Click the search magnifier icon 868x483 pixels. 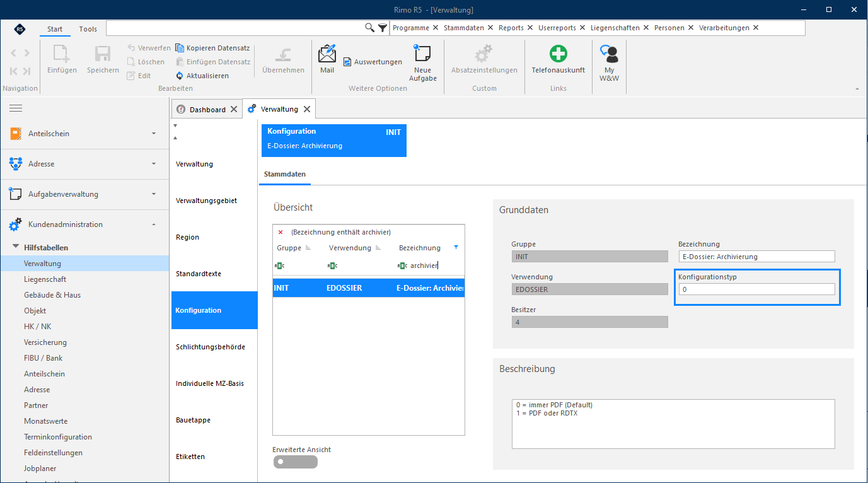pos(370,28)
